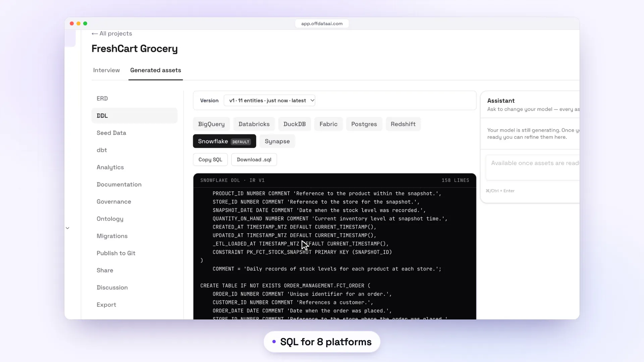This screenshot has height=362, width=644.
Task: Select the Fabric platform
Action: [x=328, y=124]
